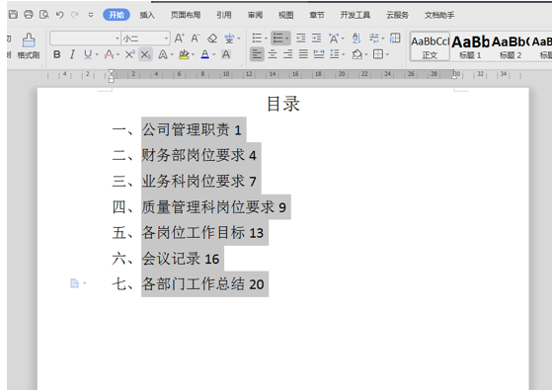This screenshot has width=552, height=392.
Task: Click the Print icon
Action: pos(29,15)
